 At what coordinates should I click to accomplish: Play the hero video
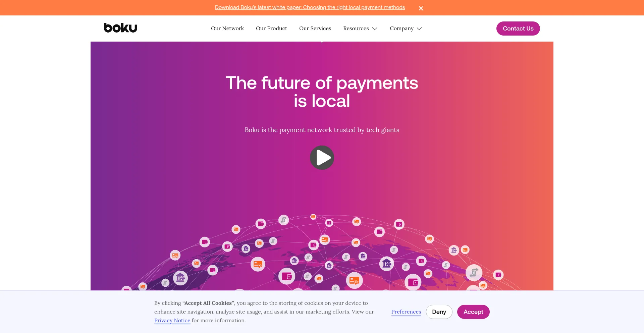(x=322, y=158)
